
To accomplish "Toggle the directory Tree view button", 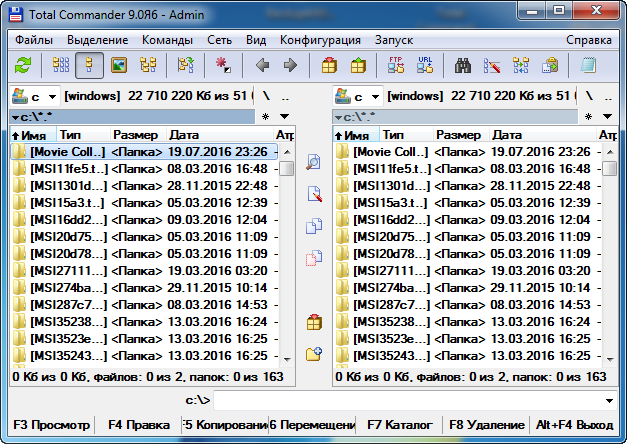I will coord(148,66).
